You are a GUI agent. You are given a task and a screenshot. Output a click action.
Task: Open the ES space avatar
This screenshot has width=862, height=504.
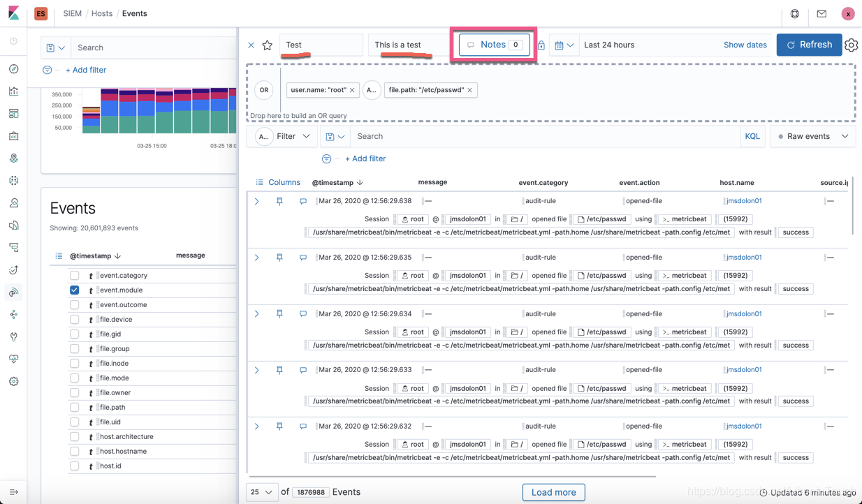(41, 13)
